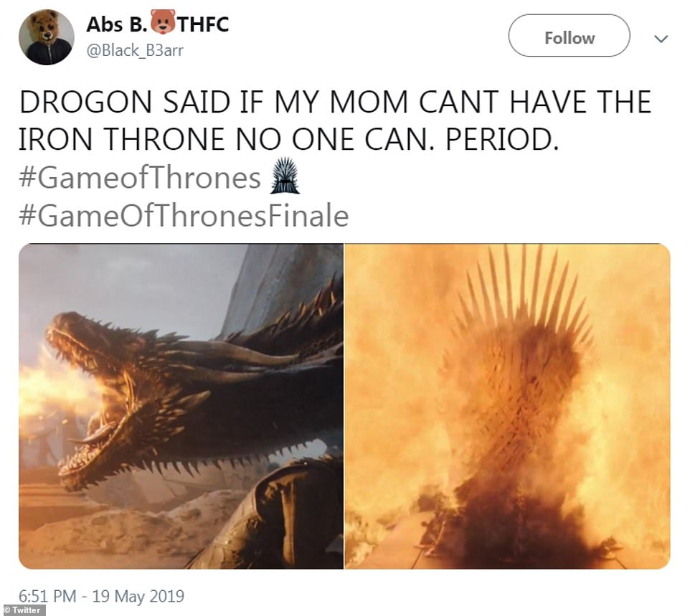This screenshot has width=690, height=616.
Task: Click the Twitter copyright label
Action: pyautogui.click(x=23, y=610)
